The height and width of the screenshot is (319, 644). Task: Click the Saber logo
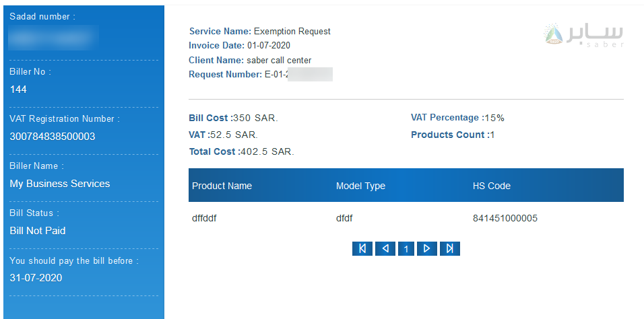583,34
